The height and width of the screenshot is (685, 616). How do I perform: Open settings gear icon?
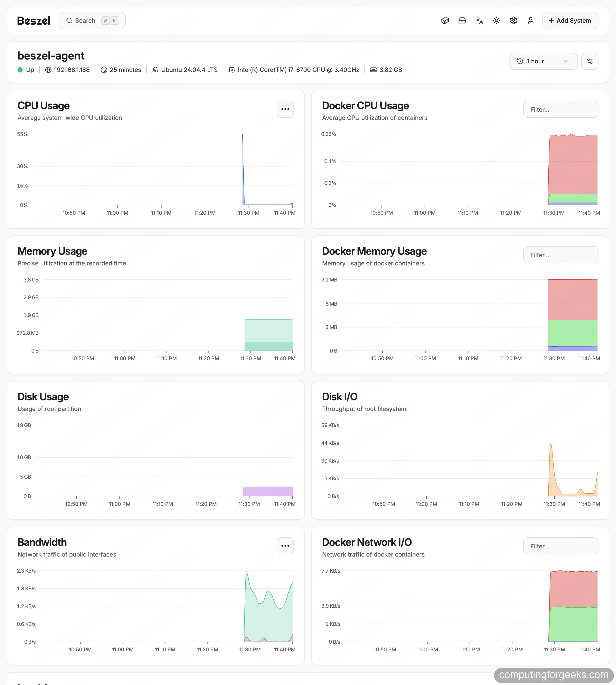(x=514, y=21)
